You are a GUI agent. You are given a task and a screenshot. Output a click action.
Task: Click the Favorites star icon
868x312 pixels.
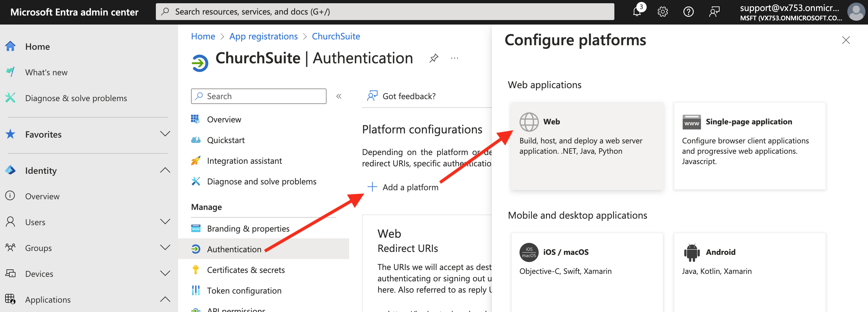(x=10, y=134)
